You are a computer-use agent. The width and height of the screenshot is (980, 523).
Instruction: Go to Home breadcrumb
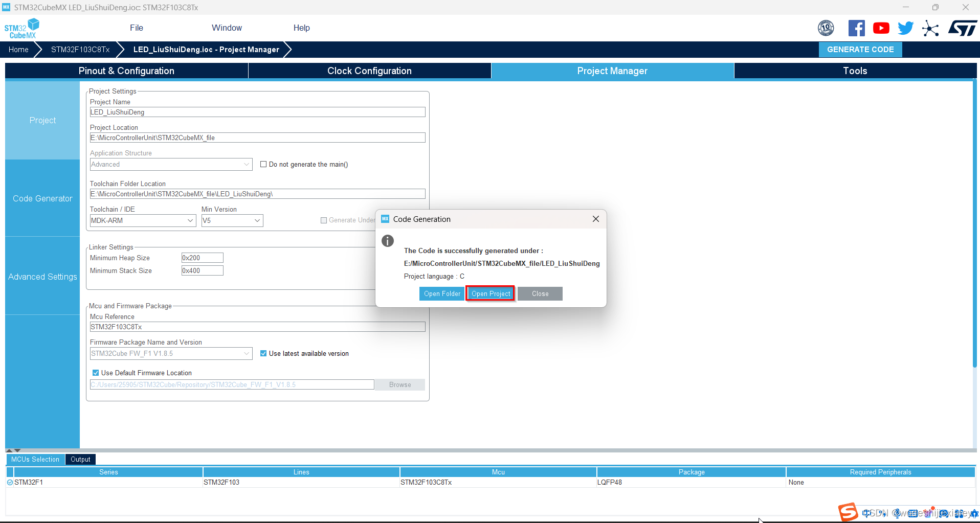tap(18, 50)
